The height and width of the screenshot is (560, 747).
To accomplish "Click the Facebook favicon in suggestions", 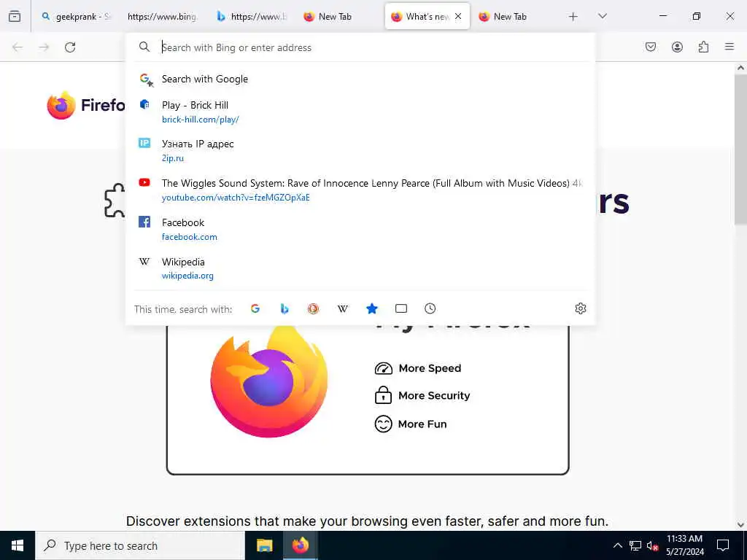I will point(144,222).
